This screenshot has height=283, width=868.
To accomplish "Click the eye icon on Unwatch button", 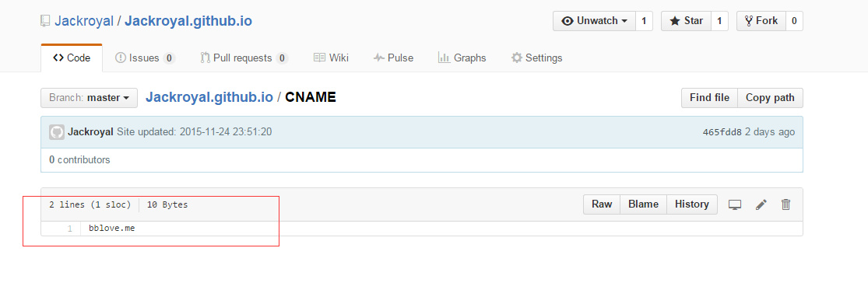I will click(568, 21).
